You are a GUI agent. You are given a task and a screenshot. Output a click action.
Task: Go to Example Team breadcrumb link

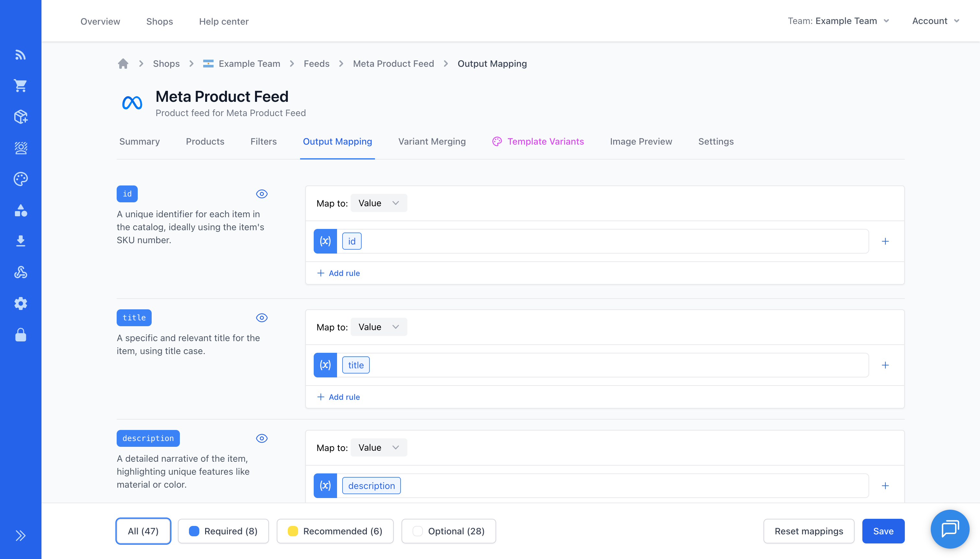(250, 64)
